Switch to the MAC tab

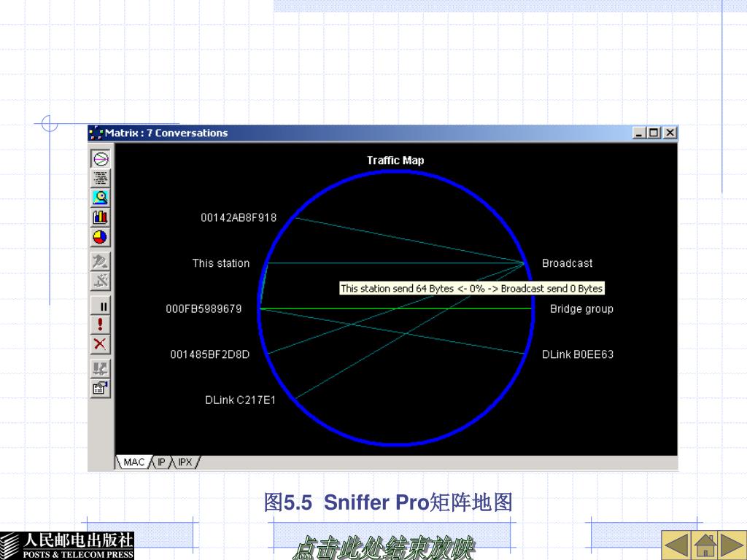point(134,462)
